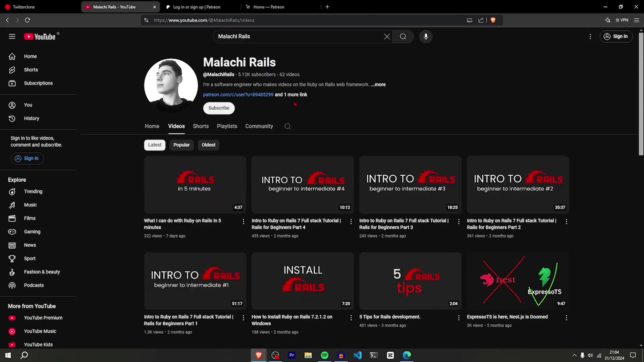Open YouTube Kids link
Viewport: 644px width, 362px height.
pyautogui.click(x=38, y=345)
